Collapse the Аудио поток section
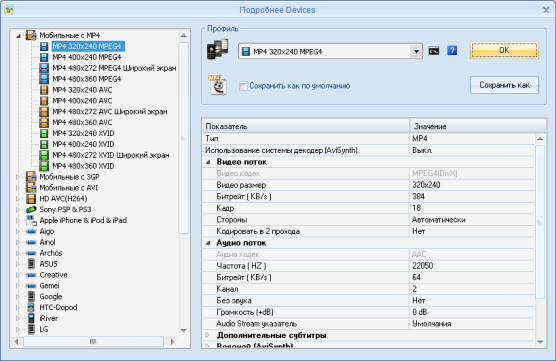 [208, 243]
